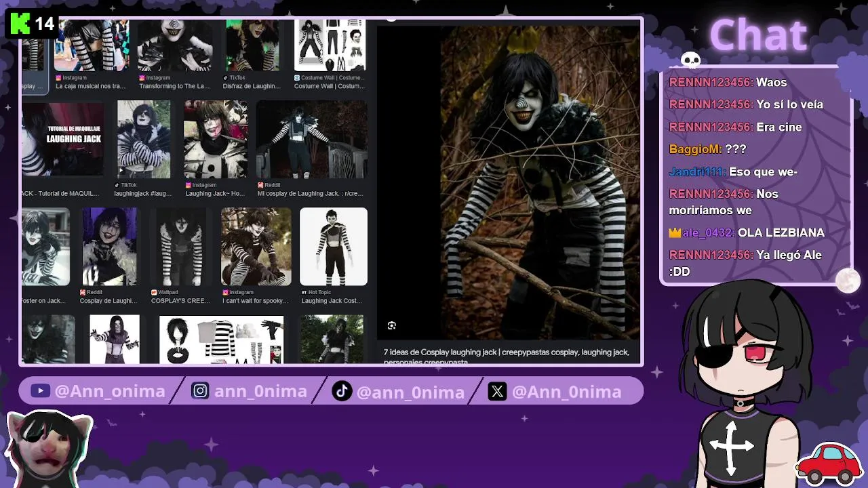
Task: Click the 'OLA LEZBIANA' chat message
Action: coord(781,232)
